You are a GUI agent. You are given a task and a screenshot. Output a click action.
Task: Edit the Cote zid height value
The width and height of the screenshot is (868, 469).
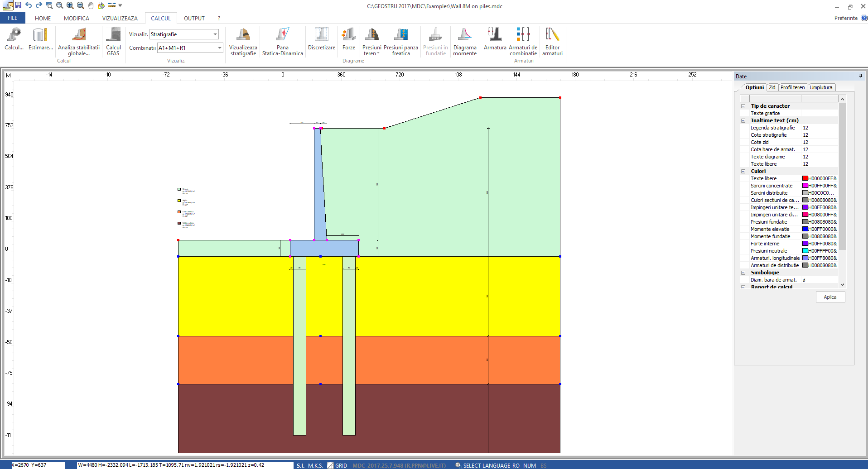820,142
